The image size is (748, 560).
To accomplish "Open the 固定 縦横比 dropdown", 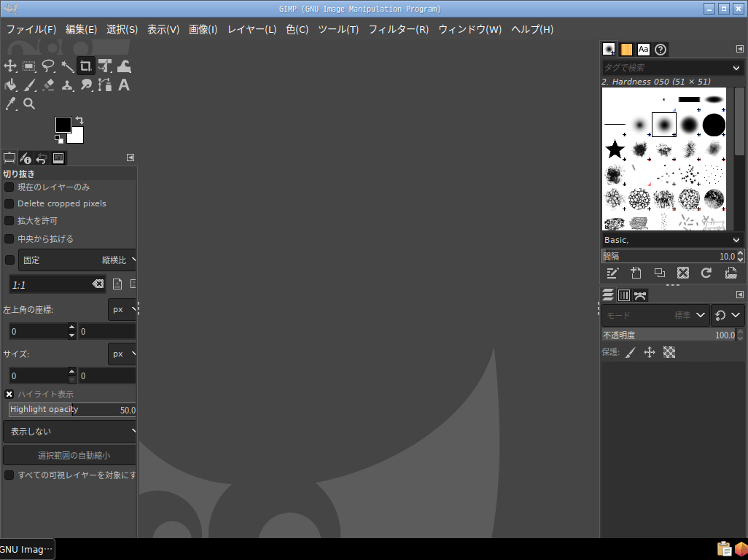I will (77, 260).
